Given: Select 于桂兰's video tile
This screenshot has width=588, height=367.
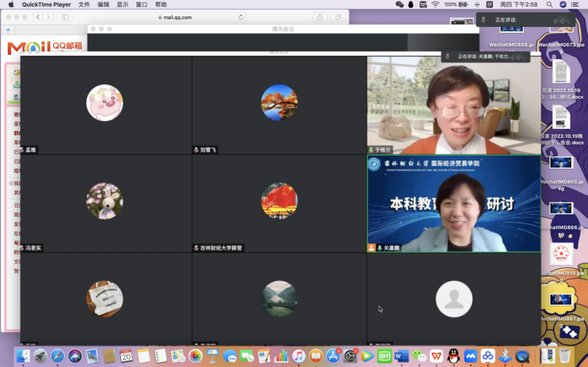Looking at the screenshot, I should 454,105.
